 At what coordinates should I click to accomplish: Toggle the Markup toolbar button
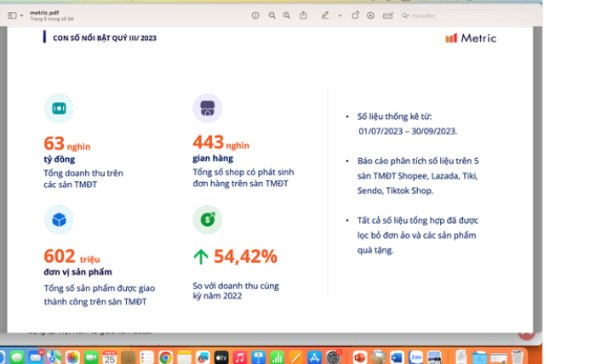point(372,15)
